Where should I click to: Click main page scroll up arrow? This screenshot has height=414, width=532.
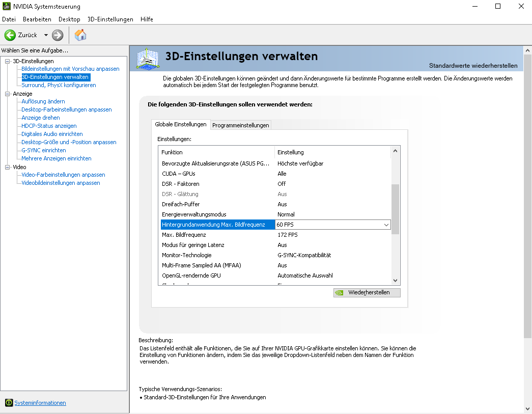point(527,50)
